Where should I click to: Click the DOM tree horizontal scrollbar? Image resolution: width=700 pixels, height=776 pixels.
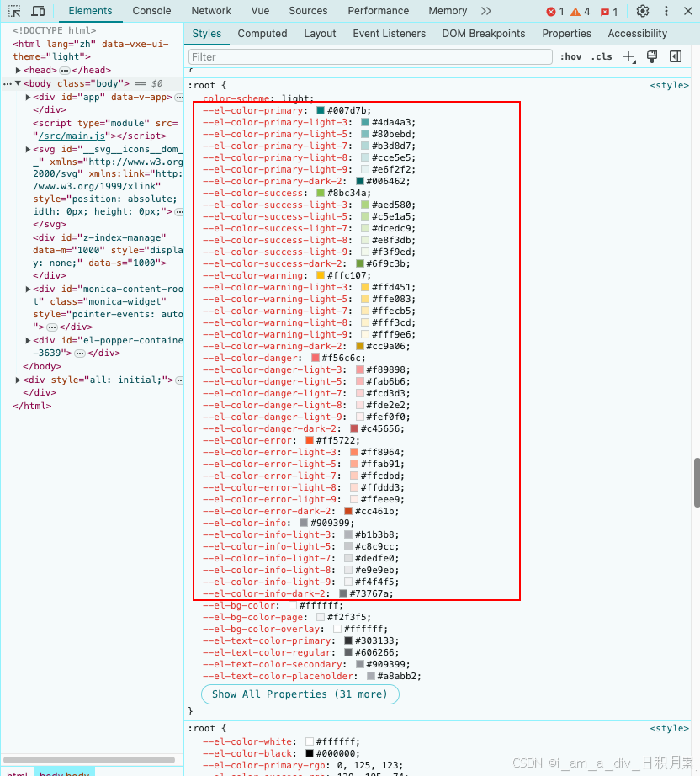pyautogui.click(x=89, y=760)
